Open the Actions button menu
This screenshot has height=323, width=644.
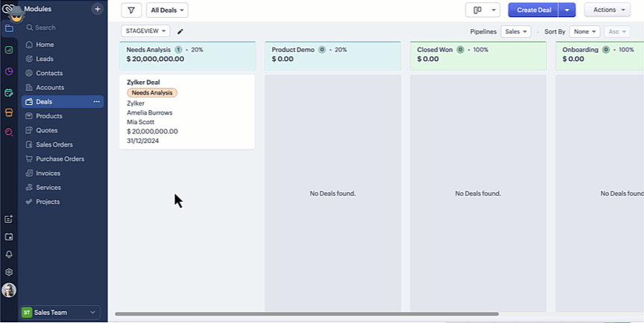[607, 10]
